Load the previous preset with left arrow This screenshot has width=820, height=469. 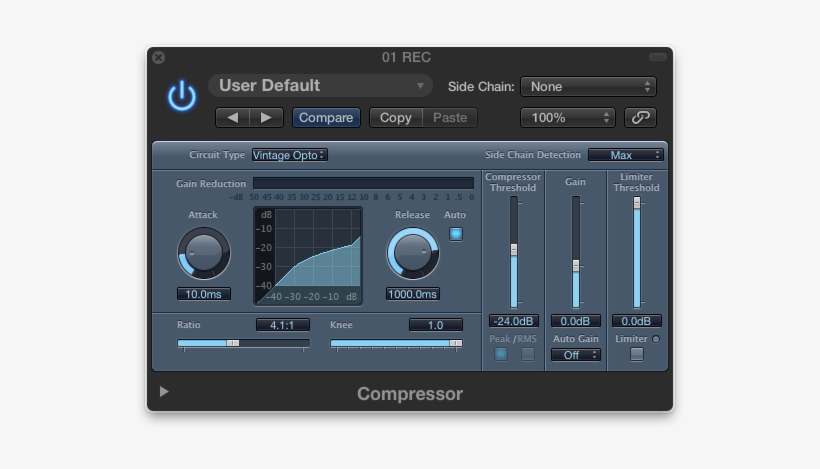(232, 118)
